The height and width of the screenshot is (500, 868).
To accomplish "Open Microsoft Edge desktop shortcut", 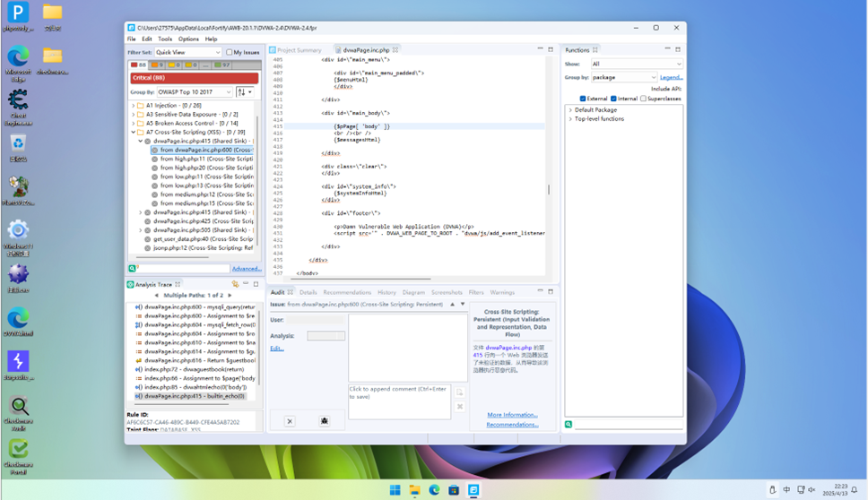I will 18,64.
